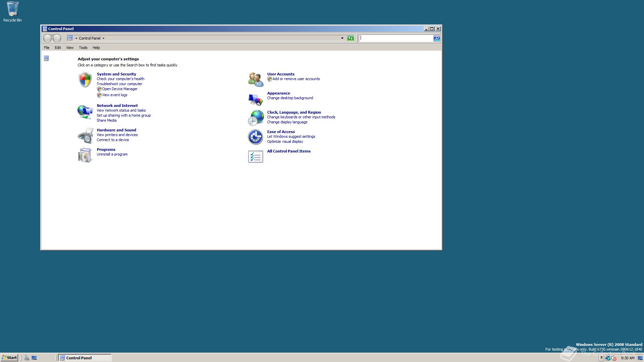Screen dimensions: 644x362
Task: Click Set up sharing with a home group
Action: (124, 116)
